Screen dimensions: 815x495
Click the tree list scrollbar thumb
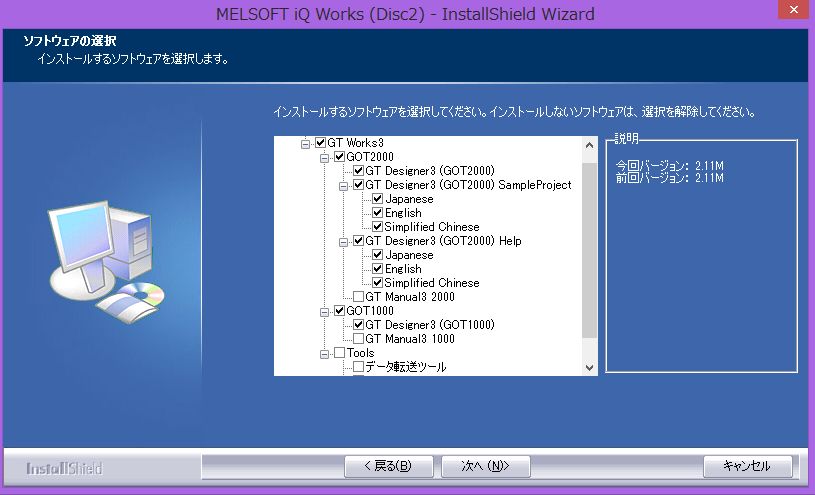coord(589,251)
